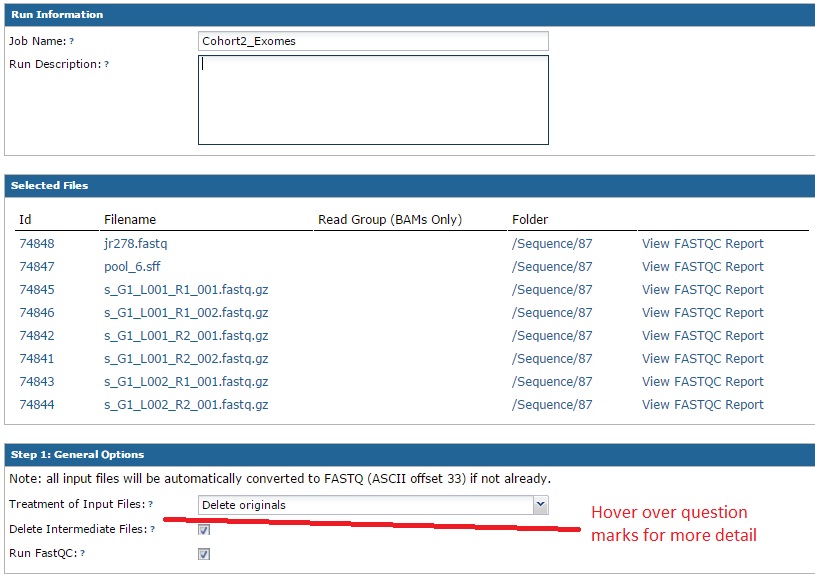Click help icon next to Treatment of Input Files

pos(151,505)
